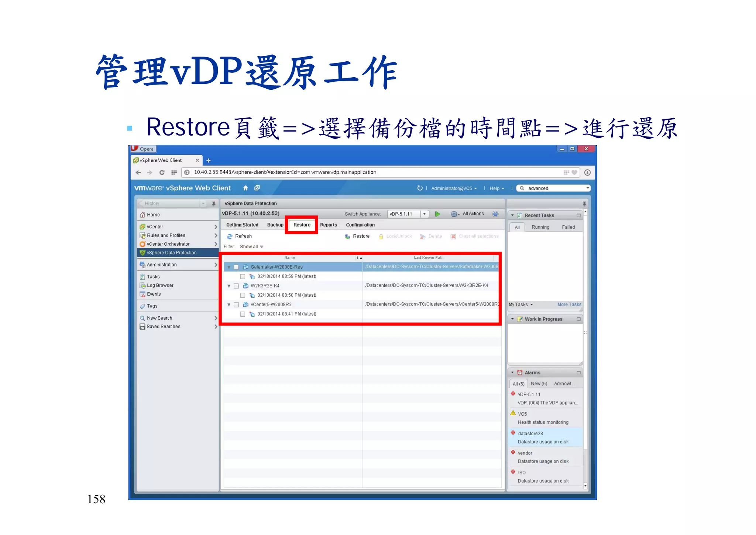Open vCenter in the navigator

pos(178,227)
